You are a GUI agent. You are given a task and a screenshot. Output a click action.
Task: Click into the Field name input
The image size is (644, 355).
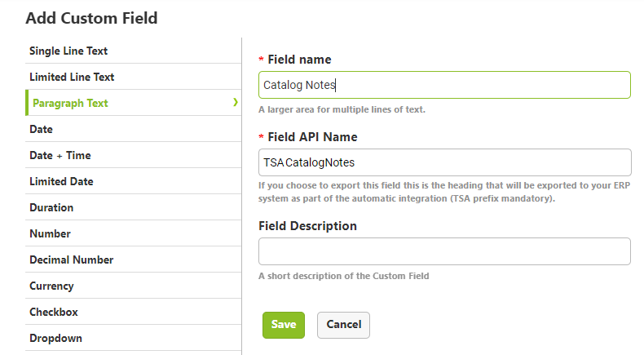click(444, 85)
